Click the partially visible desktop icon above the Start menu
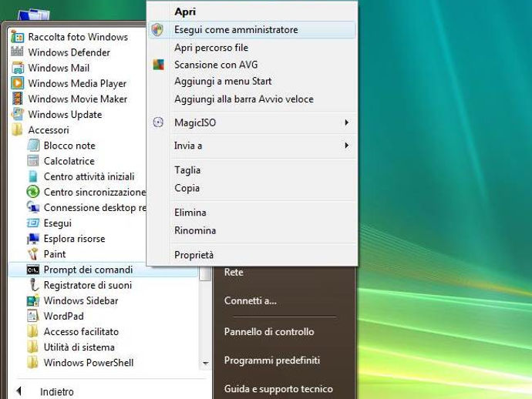 point(34,15)
